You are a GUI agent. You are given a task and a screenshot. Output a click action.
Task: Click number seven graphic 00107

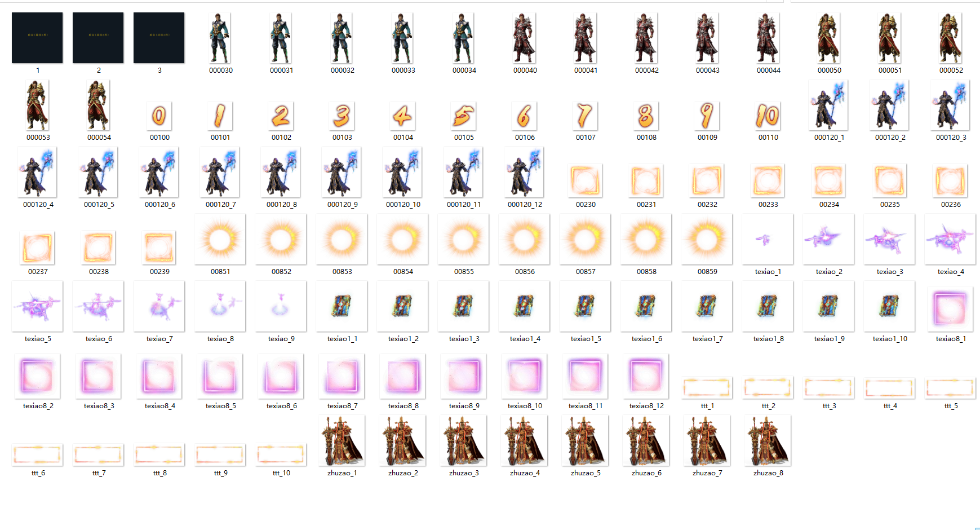585,116
